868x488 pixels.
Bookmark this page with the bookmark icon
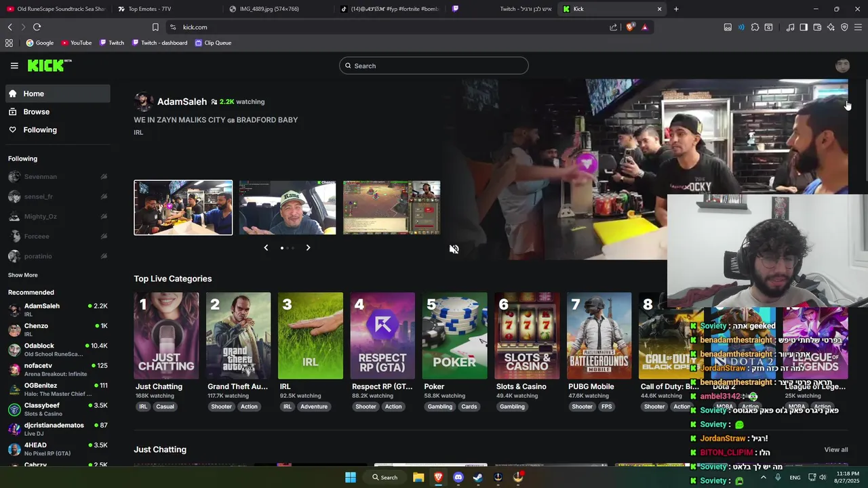155,27
